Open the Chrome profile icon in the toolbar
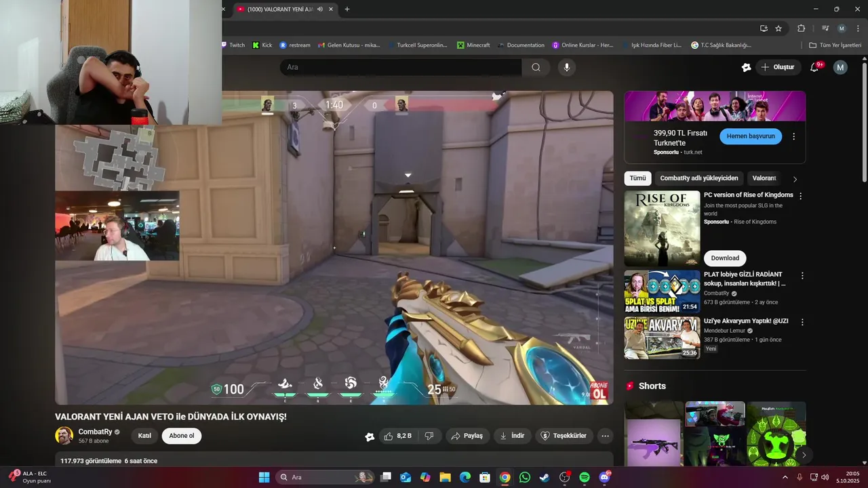This screenshot has width=868, height=488. coord(842,28)
